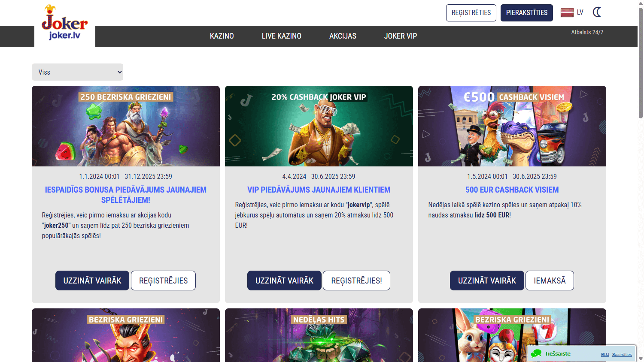The height and width of the screenshot is (362, 644).
Task: Open the BUJ link in the chat widget
Action: coord(605,354)
